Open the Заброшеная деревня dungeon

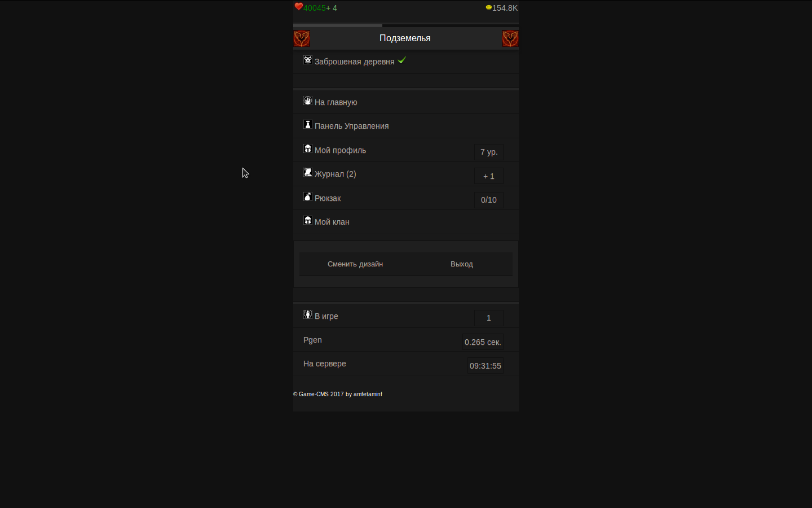point(354,62)
